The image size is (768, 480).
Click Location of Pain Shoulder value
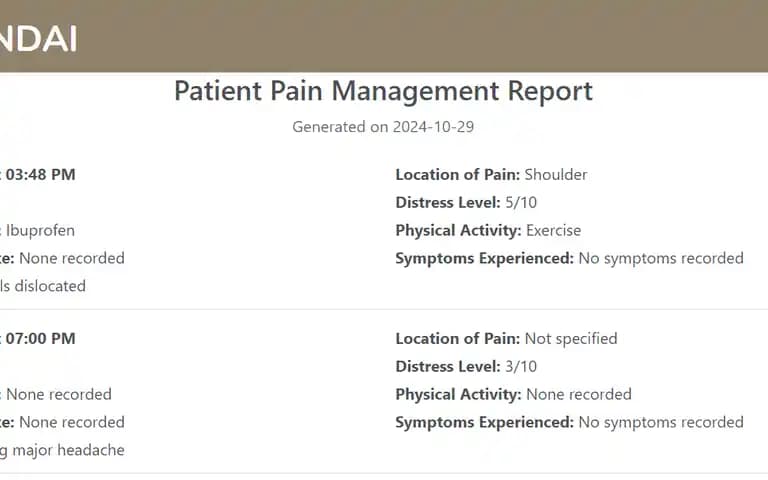coord(555,175)
